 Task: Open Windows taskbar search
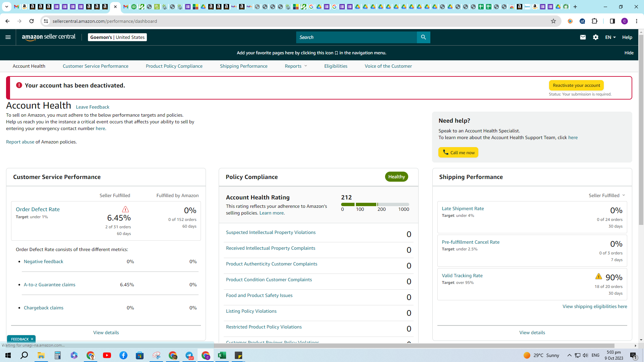[24, 355]
